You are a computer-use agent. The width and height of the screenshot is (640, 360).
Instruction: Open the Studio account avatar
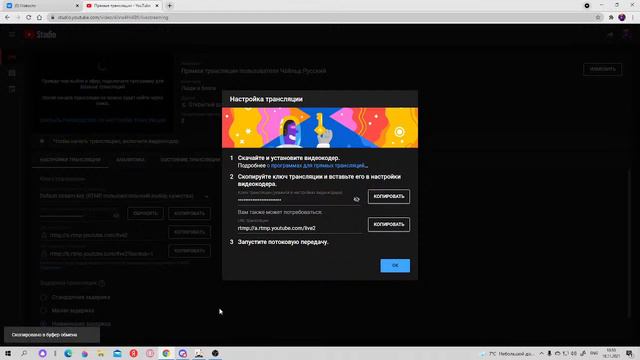click(x=627, y=35)
